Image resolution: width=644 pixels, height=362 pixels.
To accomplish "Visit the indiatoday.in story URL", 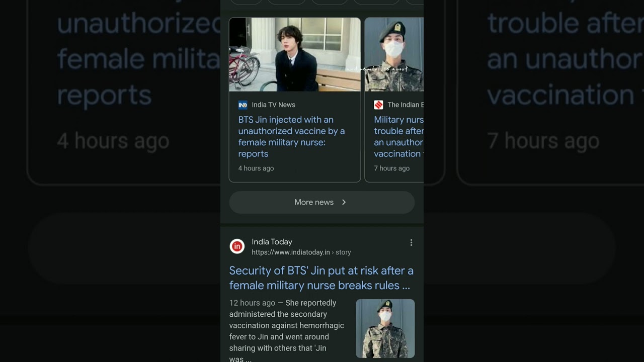I will [301, 252].
